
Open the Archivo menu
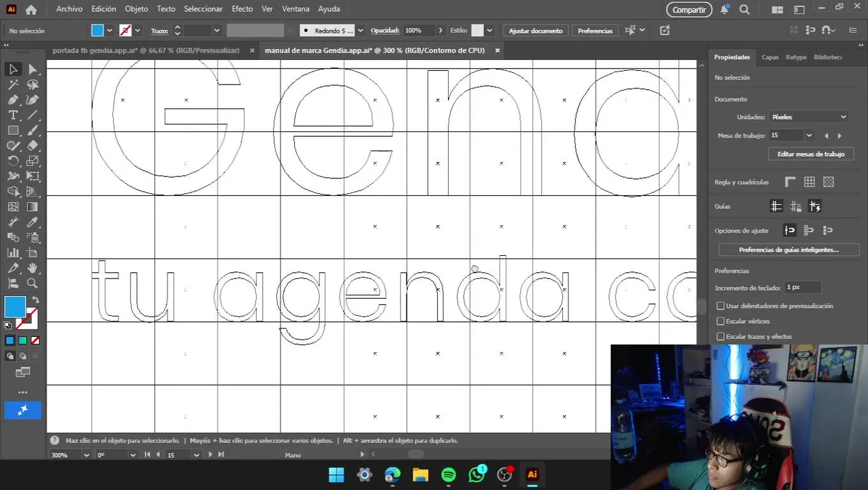tap(69, 9)
